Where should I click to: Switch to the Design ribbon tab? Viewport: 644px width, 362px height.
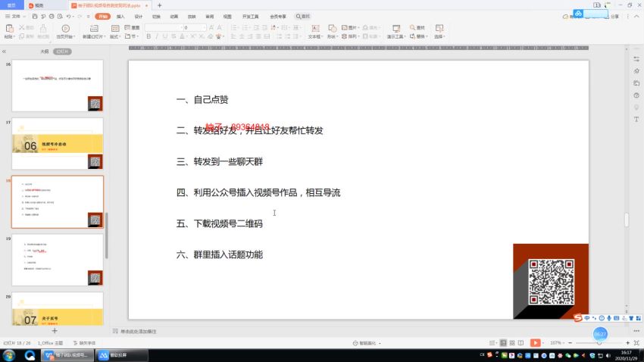(x=139, y=17)
